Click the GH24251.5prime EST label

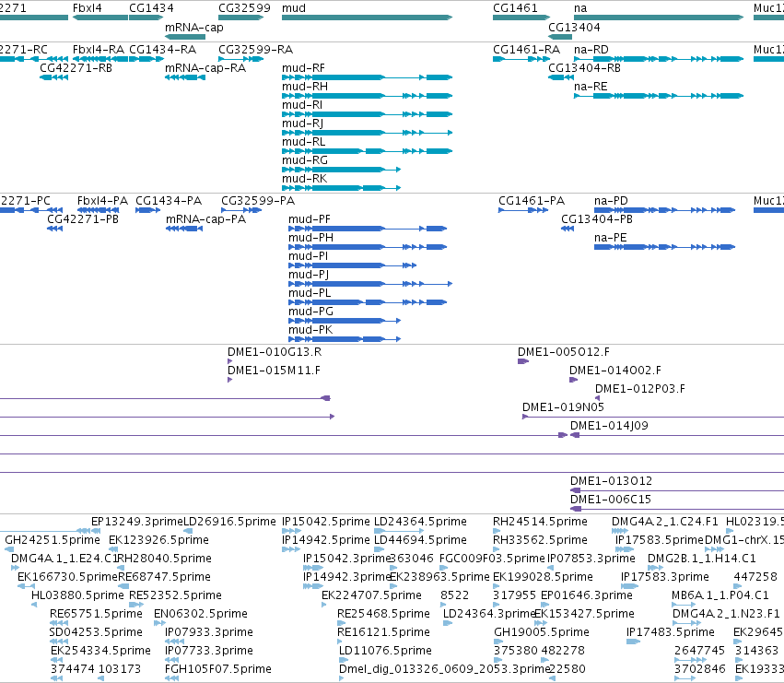coord(53,540)
